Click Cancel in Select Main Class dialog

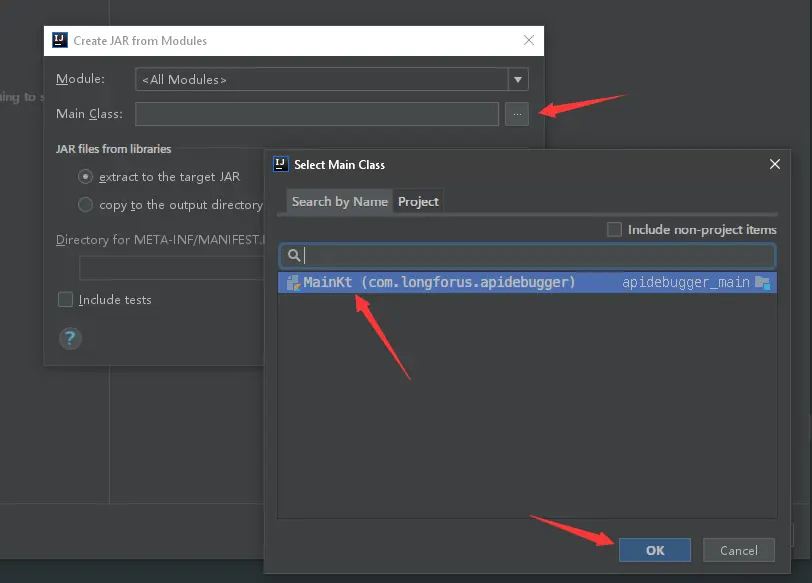point(738,550)
